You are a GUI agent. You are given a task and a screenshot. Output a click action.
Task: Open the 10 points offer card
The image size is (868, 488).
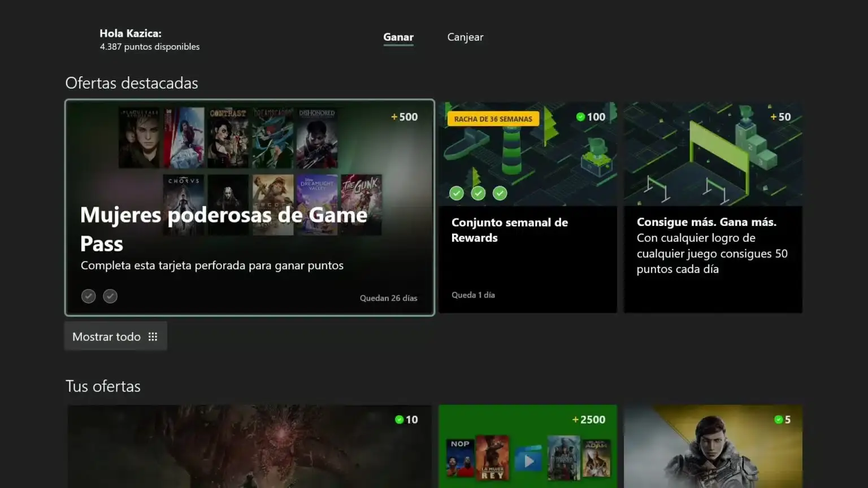pyautogui.click(x=249, y=446)
